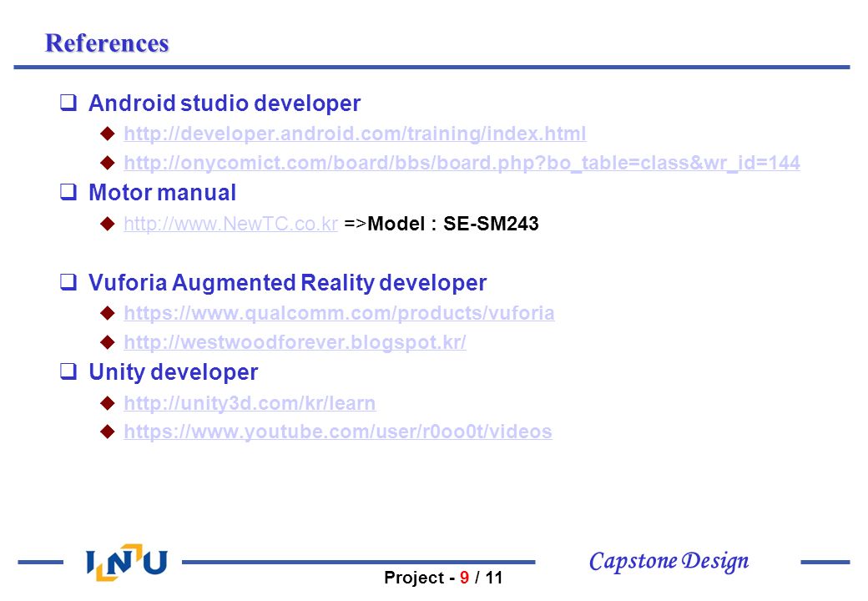Open the developer.android.com training link
Screen dimensions: 868x601
point(355,134)
